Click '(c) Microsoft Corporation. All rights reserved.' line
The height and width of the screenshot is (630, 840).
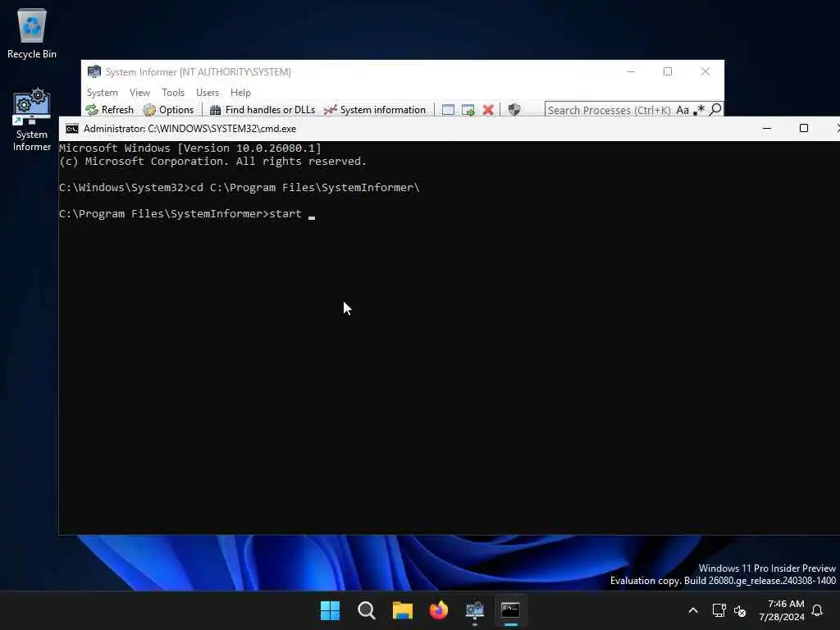coord(213,162)
